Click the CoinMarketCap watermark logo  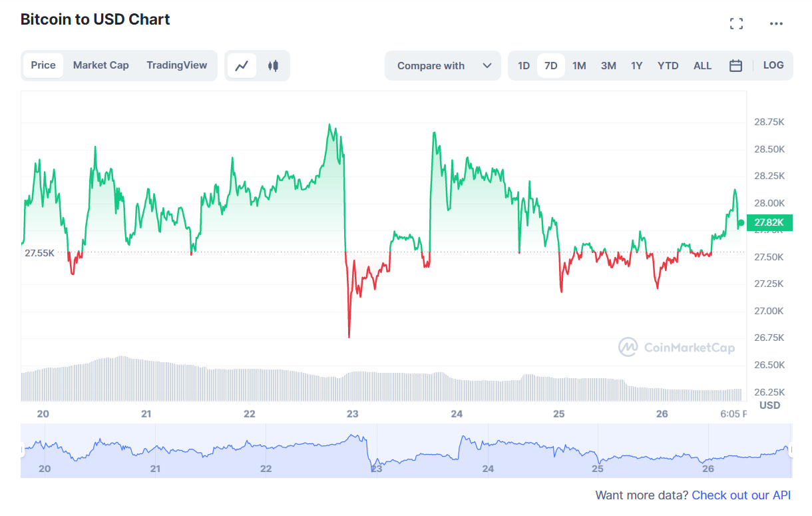(677, 347)
